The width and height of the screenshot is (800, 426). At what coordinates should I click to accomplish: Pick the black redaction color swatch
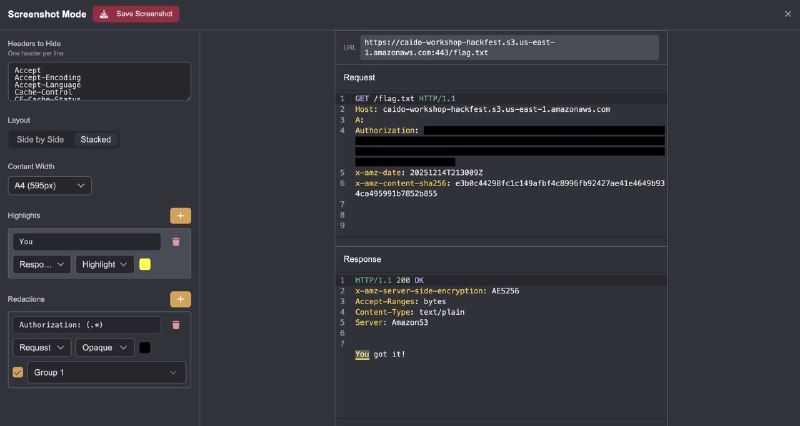(145, 347)
